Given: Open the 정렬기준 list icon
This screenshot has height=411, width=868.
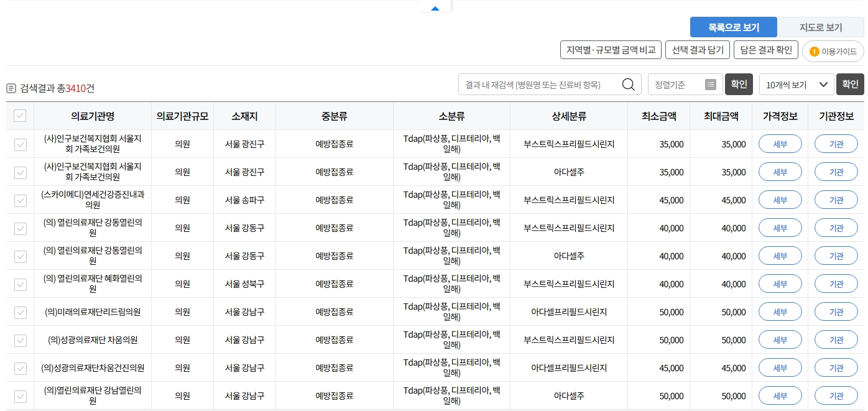Looking at the screenshot, I should click(711, 84).
